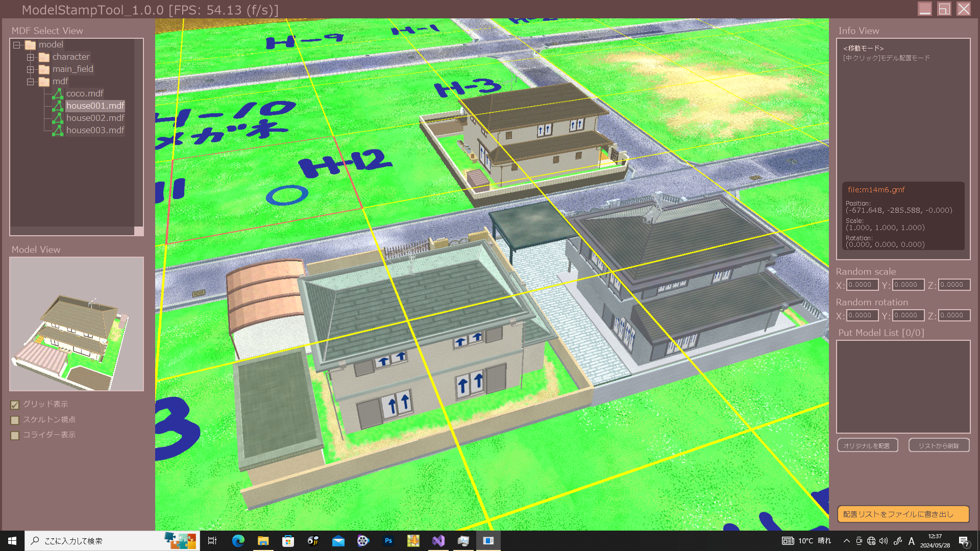Click the house002.mdf model icon
This screenshot has width=980, height=551.
coord(58,118)
